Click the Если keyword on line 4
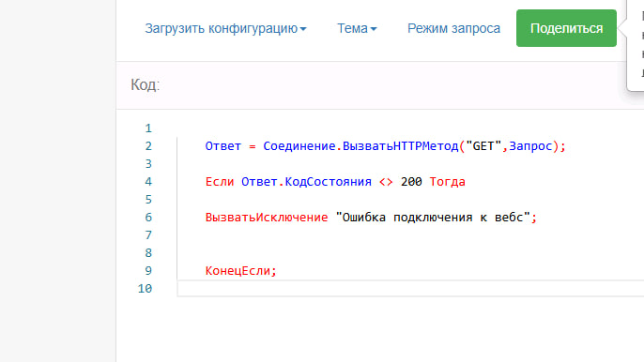Viewport: 644px width, 362px height. coord(220,182)
